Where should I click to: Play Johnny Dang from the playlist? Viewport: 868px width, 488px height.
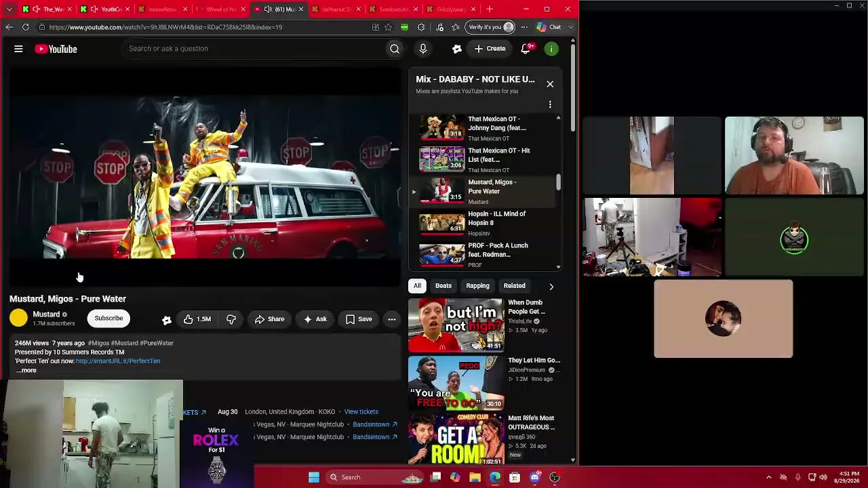(x=484, y=127)
